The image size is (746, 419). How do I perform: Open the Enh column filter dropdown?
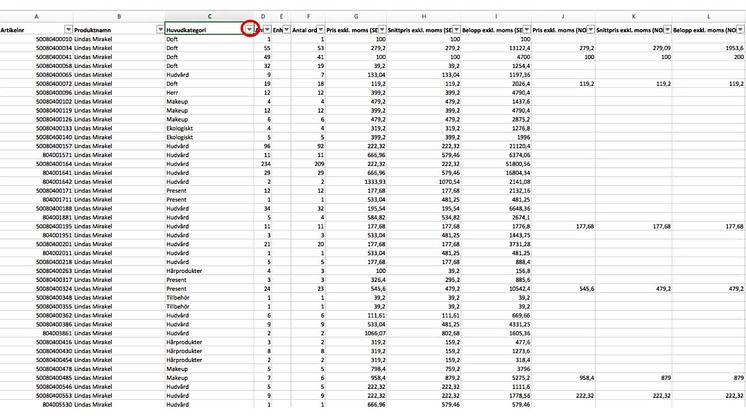(286, 29)
